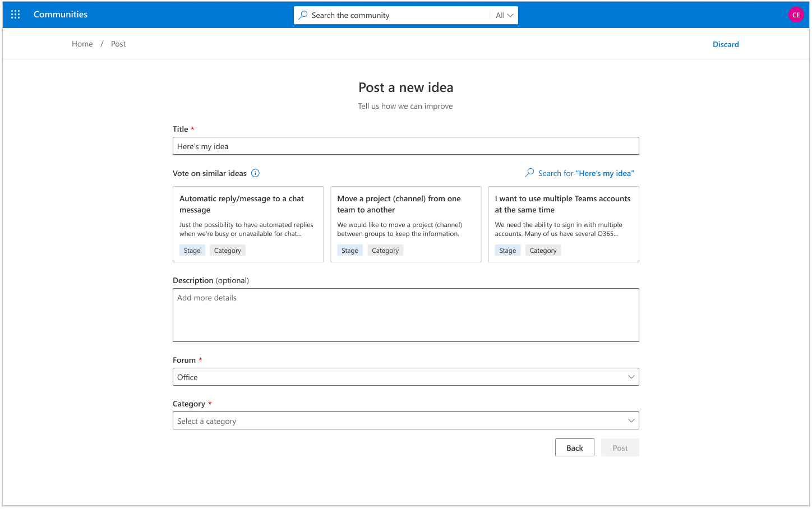The width and height of the screenshot is (812, 509).
Task: Click the Description (optional) label
Action: (211, 280)
